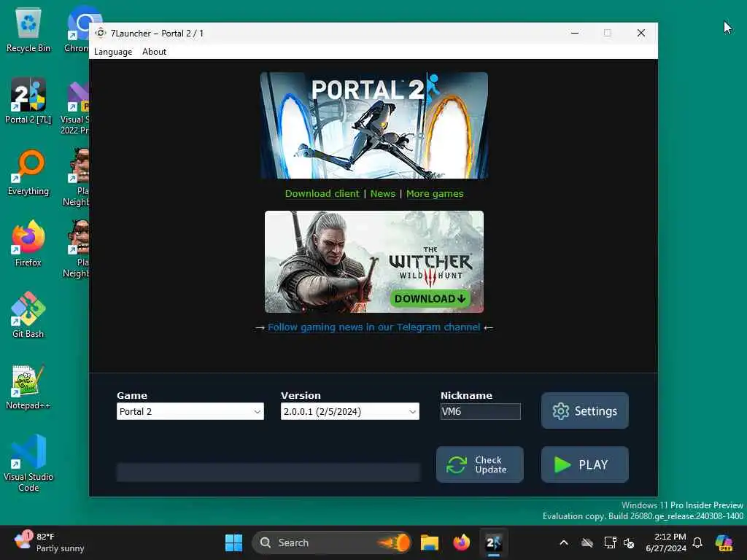Select Recycle Bin desktop icon
This screenshot has width=747, height=560.
pos(28,30)
